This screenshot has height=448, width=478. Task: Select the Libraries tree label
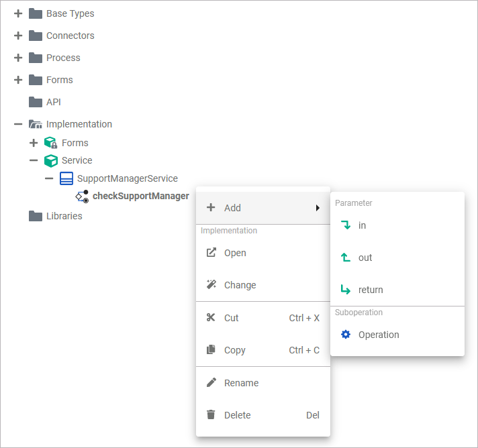pyautogui.click(x=64, y=216)
